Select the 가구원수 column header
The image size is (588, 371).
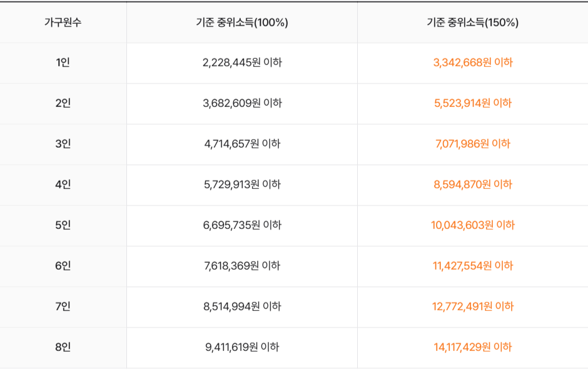63,23
